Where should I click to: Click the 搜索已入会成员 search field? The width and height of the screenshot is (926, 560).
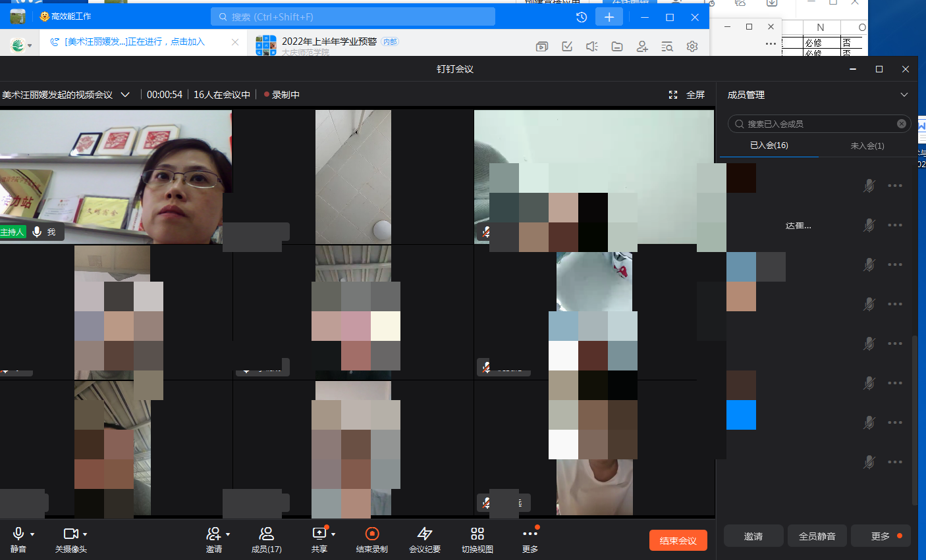(817, 124)
